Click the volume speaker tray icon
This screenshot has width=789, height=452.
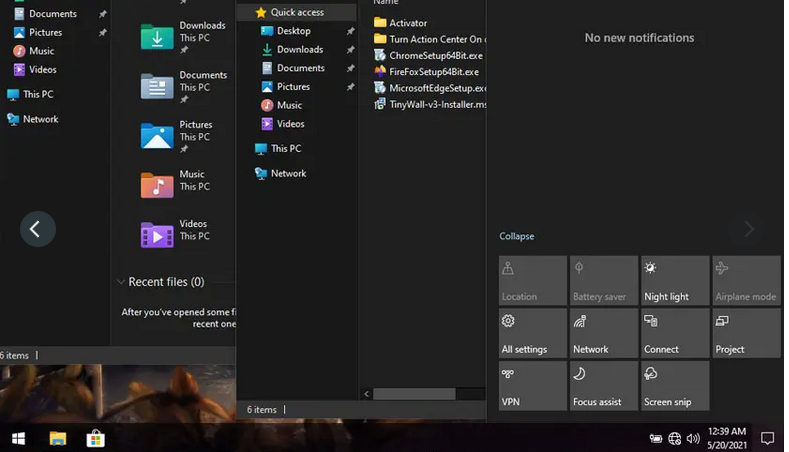(x=693, y=438)
